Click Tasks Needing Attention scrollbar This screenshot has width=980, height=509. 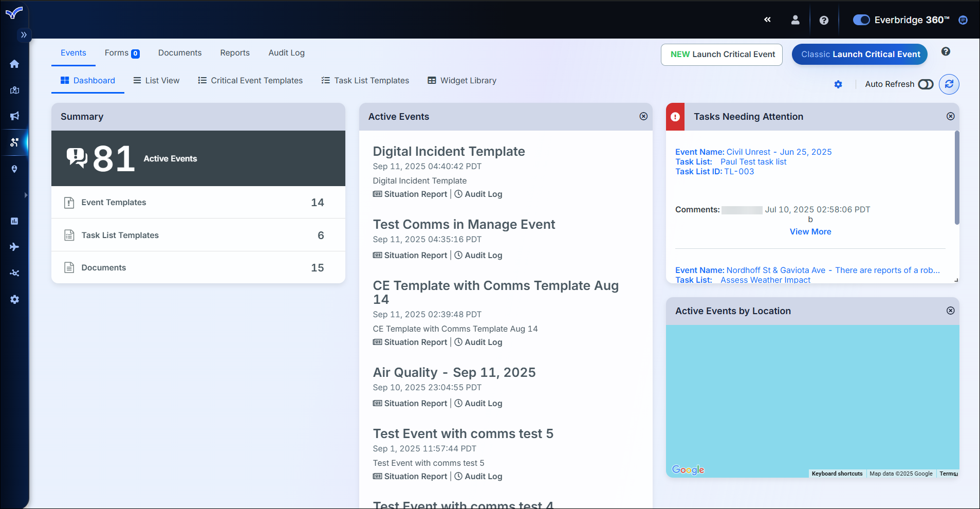[x=957, y=178]
